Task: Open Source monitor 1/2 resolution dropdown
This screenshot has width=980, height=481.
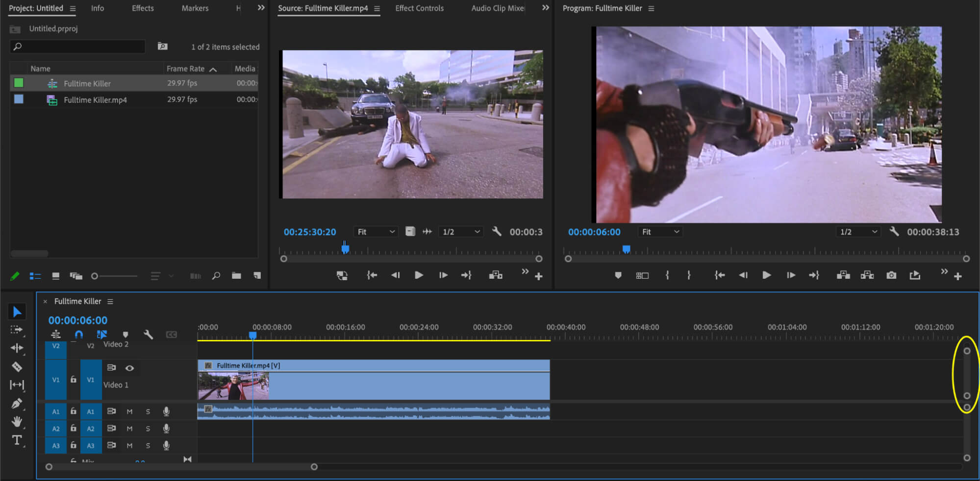Action: [x=461, y=232]
